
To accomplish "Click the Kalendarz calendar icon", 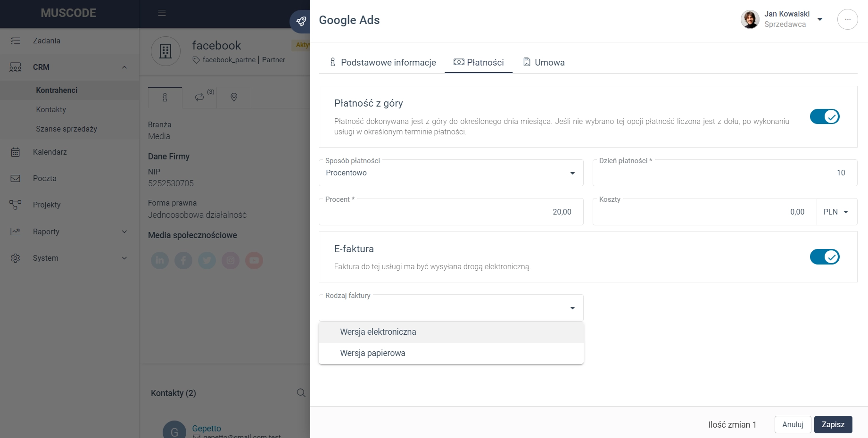I will [16, 152].
